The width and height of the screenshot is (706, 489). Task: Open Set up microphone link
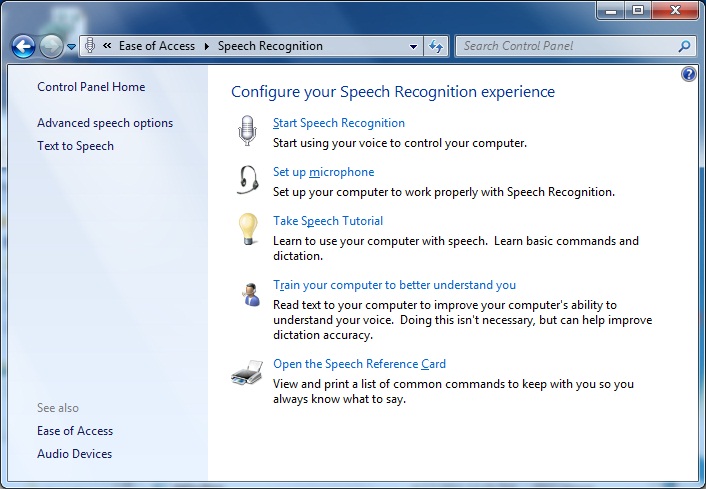(x=323, y=172)
